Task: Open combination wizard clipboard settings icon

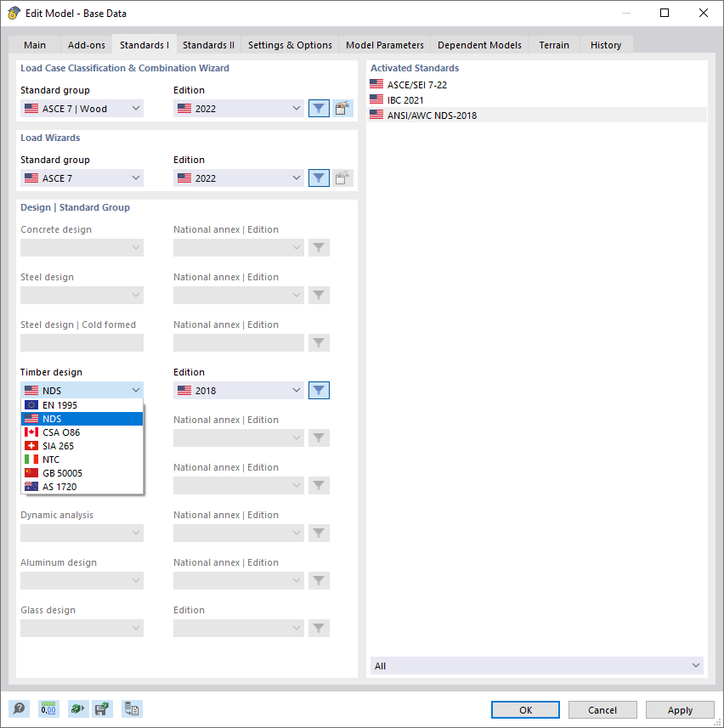Action: (342, 108)
